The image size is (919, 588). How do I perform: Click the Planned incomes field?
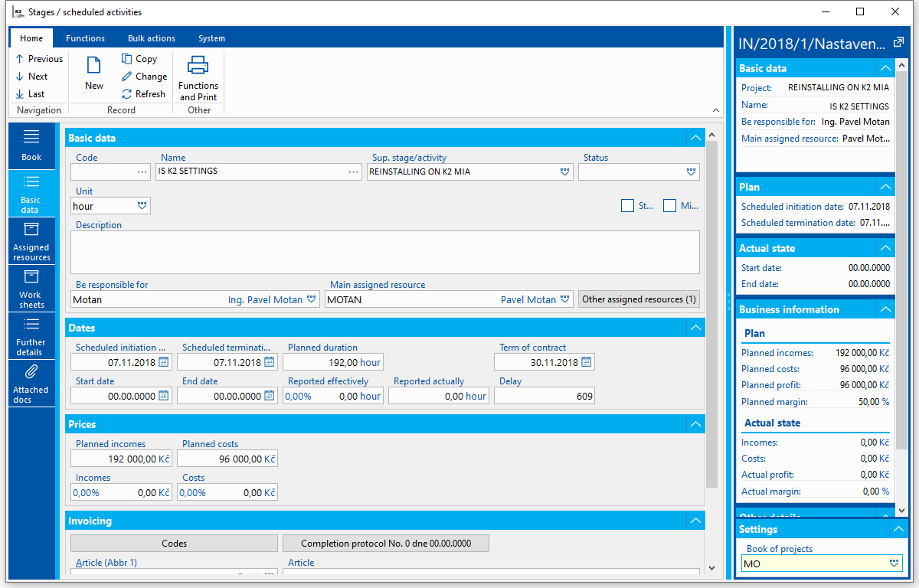tap(121, 459)
